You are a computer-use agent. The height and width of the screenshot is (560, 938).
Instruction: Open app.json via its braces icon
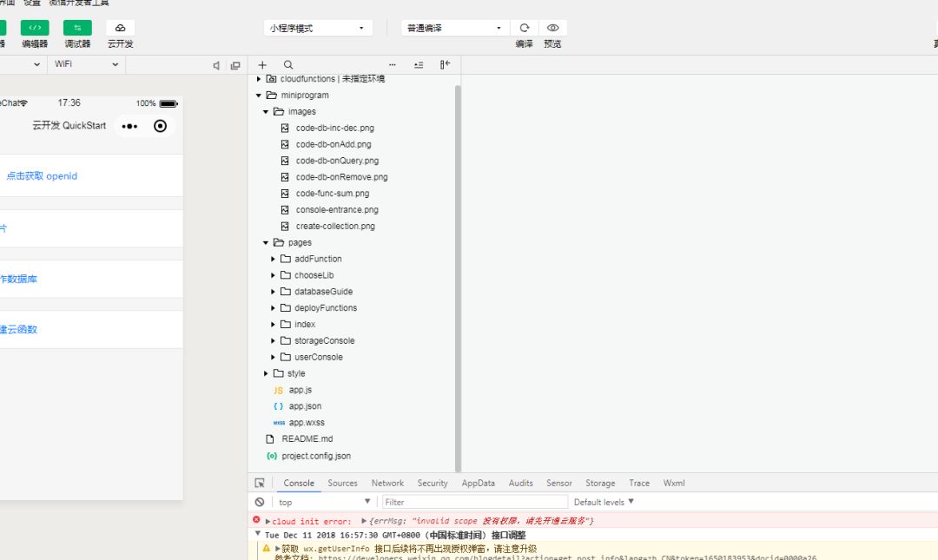click(278, 406)
